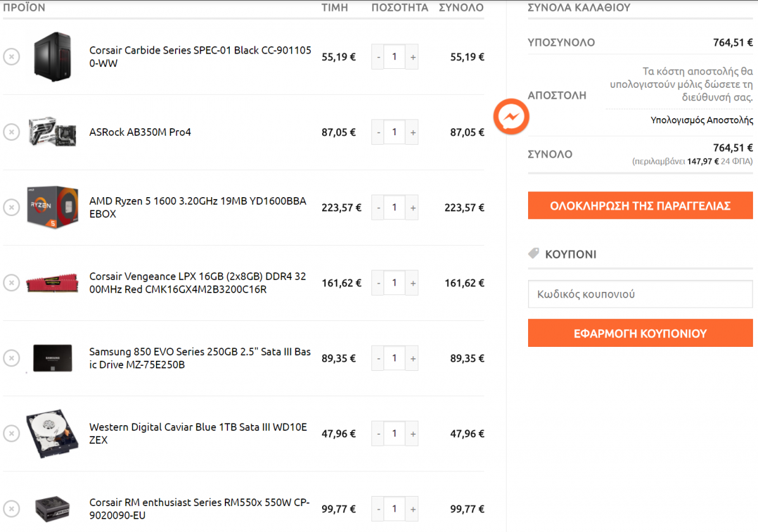Remove Corsair Carbide SPEC-01 case from cart
Screen dimensions: 758x532
coord(11,57)
